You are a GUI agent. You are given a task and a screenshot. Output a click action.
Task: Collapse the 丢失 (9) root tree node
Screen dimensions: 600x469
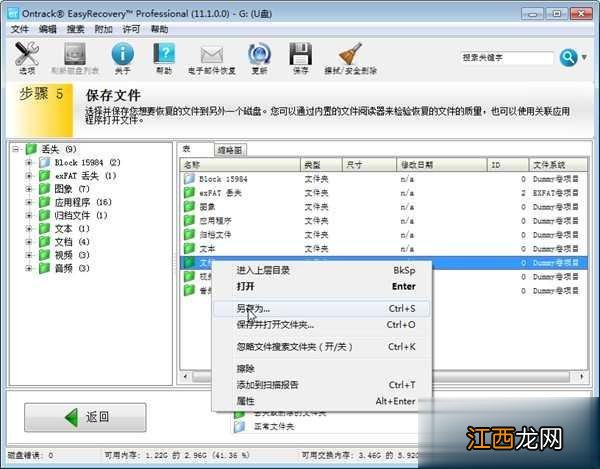coord(15,149)
